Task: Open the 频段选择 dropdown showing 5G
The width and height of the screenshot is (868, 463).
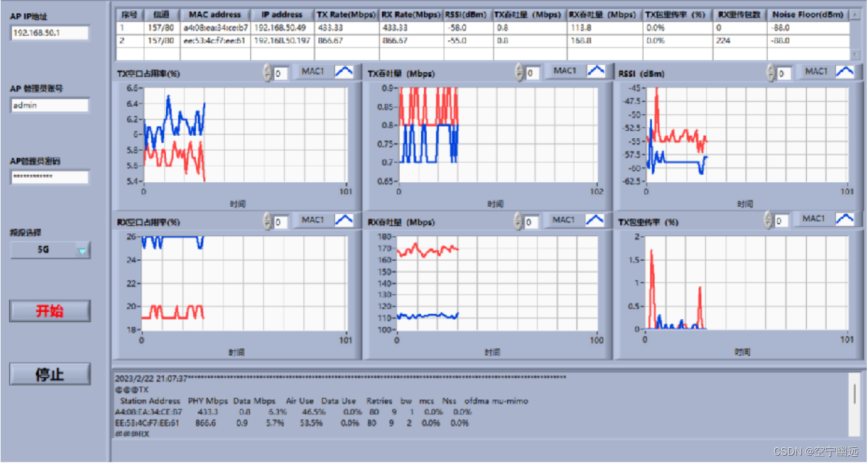Action: pos(50,250)
